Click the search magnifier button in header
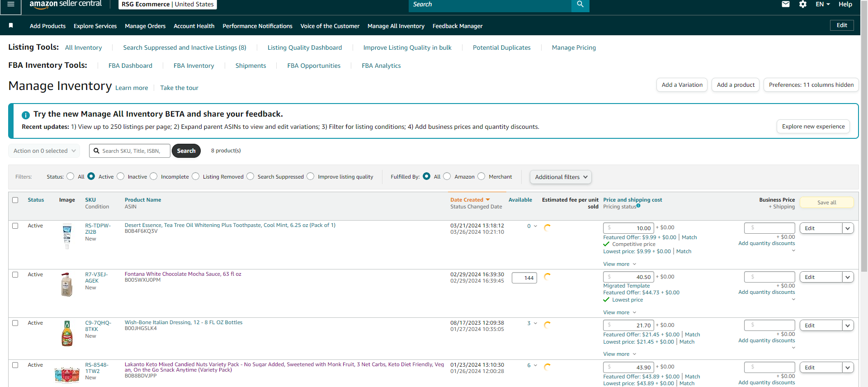868x387 pixels. point(580,5)
